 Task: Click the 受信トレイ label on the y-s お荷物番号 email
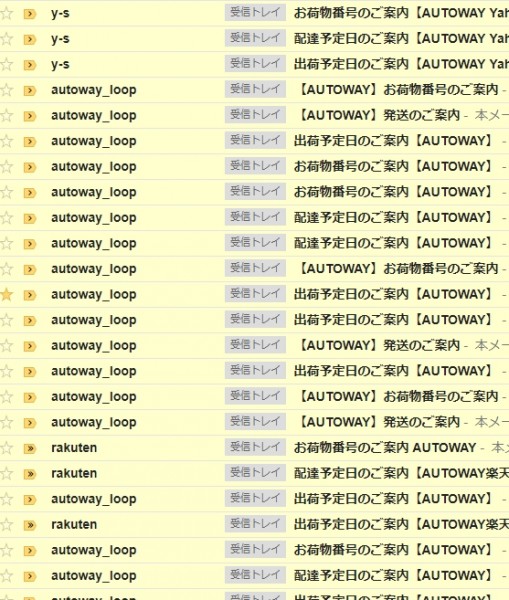(255, 13)
